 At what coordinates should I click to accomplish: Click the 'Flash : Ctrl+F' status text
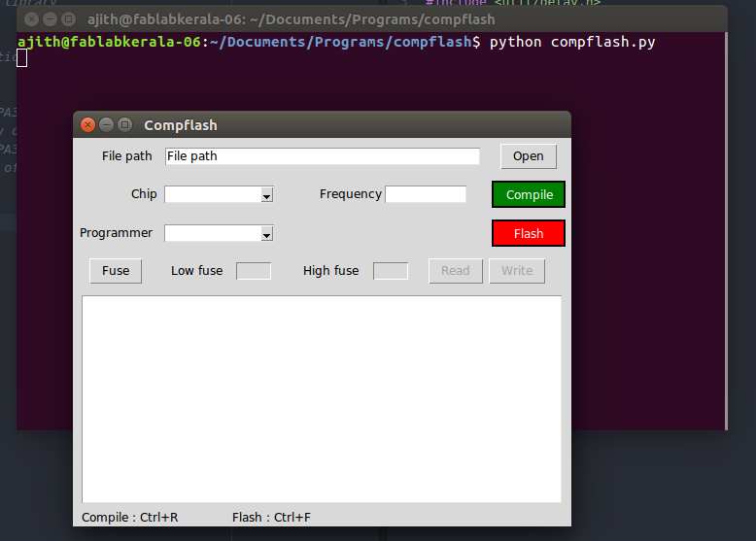tap(271, 518)
